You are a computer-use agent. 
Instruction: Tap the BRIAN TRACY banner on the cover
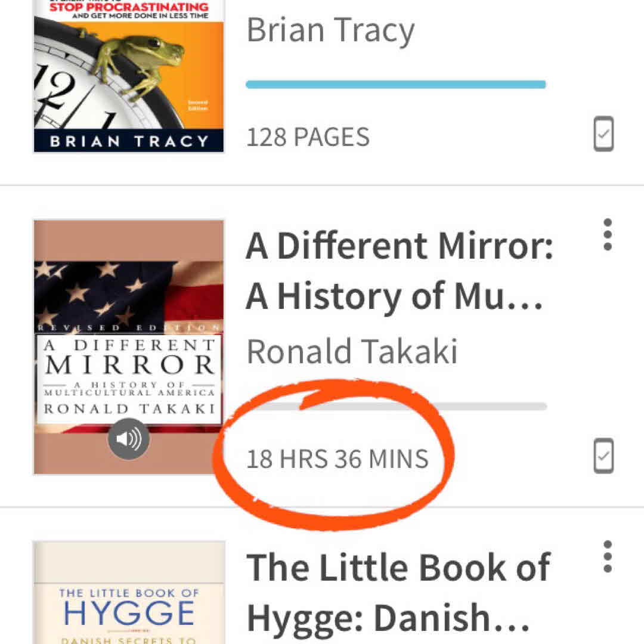[129, 142]
